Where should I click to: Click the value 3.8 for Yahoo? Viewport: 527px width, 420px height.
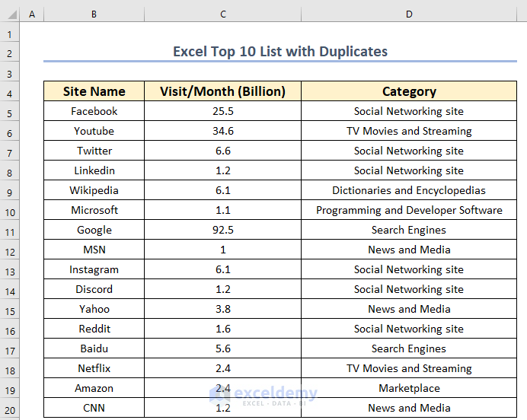(x=223, y=309)
